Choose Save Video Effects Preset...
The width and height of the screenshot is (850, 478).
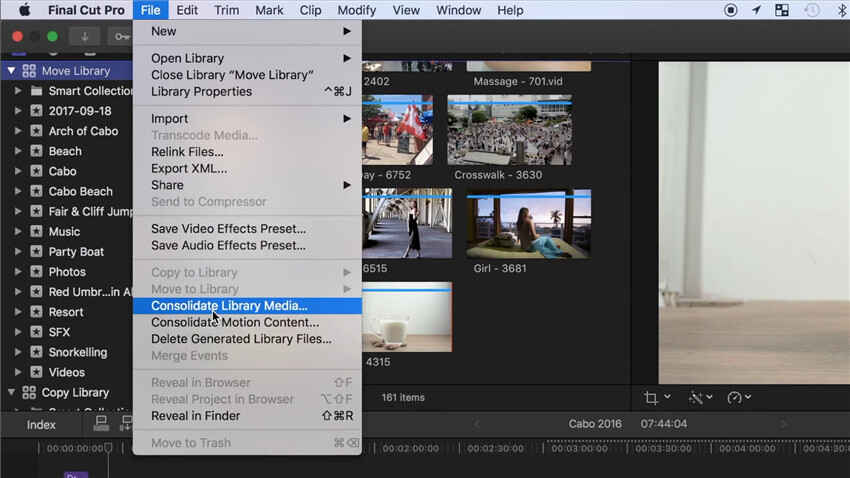click(x=248, y=229)
